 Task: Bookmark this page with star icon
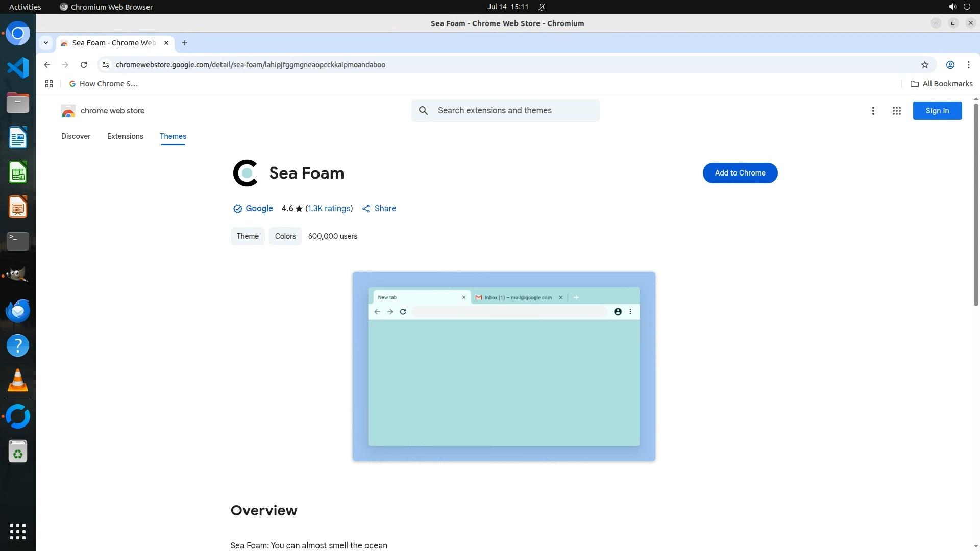coord(924,65)
